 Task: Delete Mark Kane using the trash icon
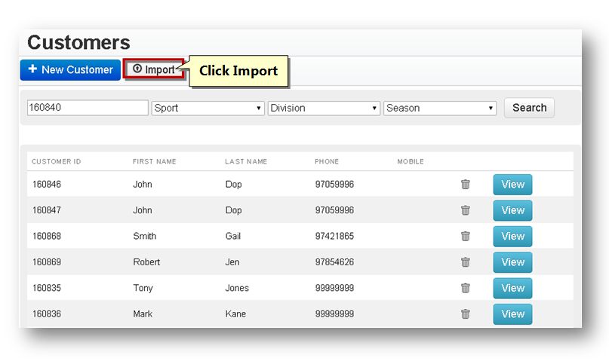[466, 314]
